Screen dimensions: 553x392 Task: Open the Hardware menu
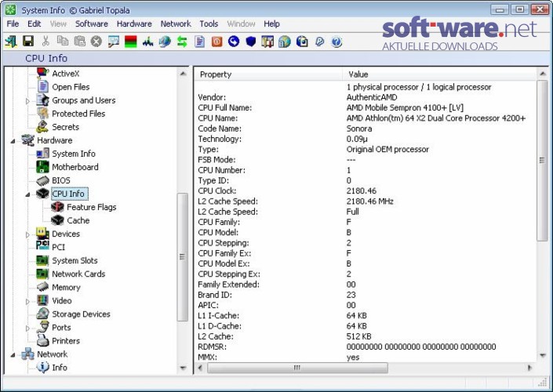click(x=134, y=24)
